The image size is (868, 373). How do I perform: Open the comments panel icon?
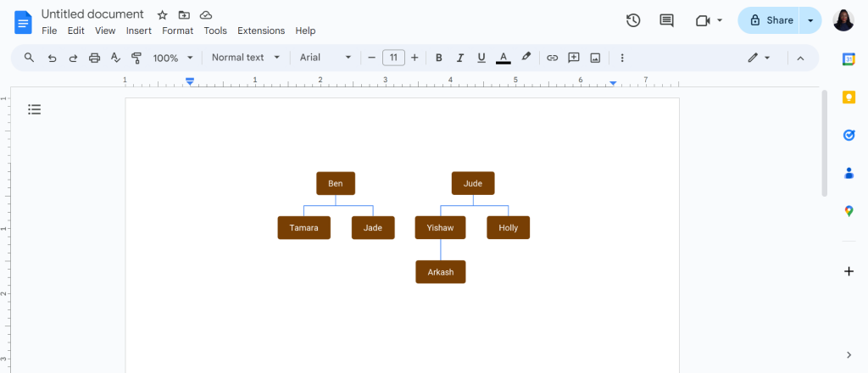(x=666, y=20)
